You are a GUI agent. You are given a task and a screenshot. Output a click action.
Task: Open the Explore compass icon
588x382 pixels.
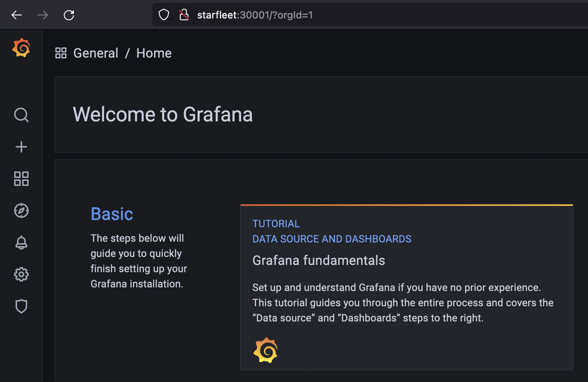click(x=21, y=211)
